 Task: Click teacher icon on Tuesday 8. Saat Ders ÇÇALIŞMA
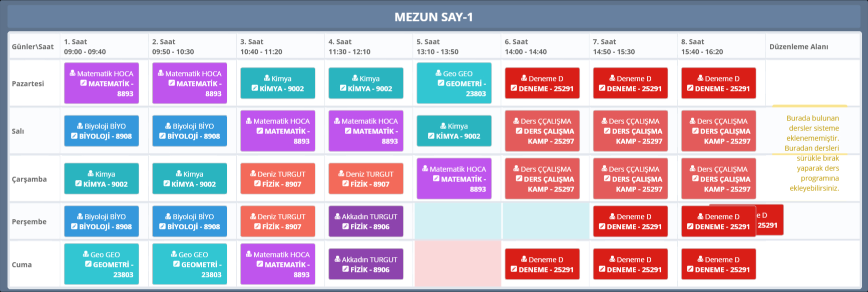pos(692,121)
